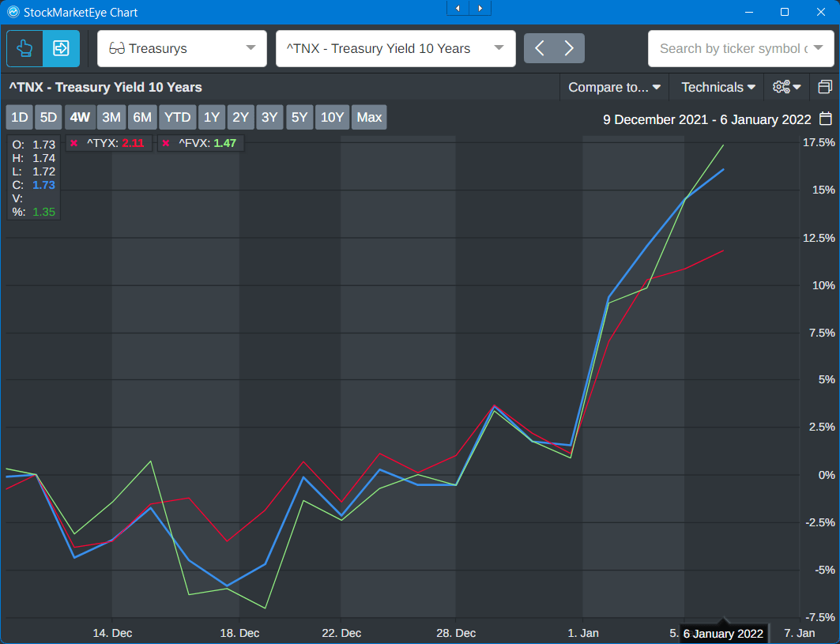Set the chart range to Max

tap(369, 118)
